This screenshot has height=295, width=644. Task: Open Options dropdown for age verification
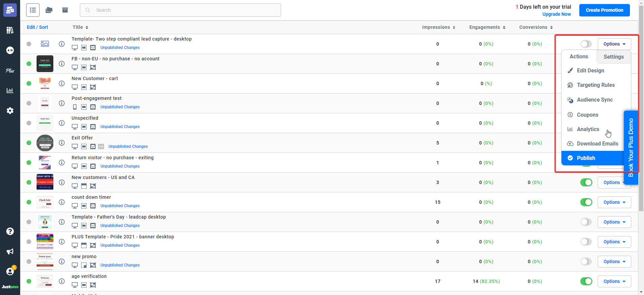(614, 281)
